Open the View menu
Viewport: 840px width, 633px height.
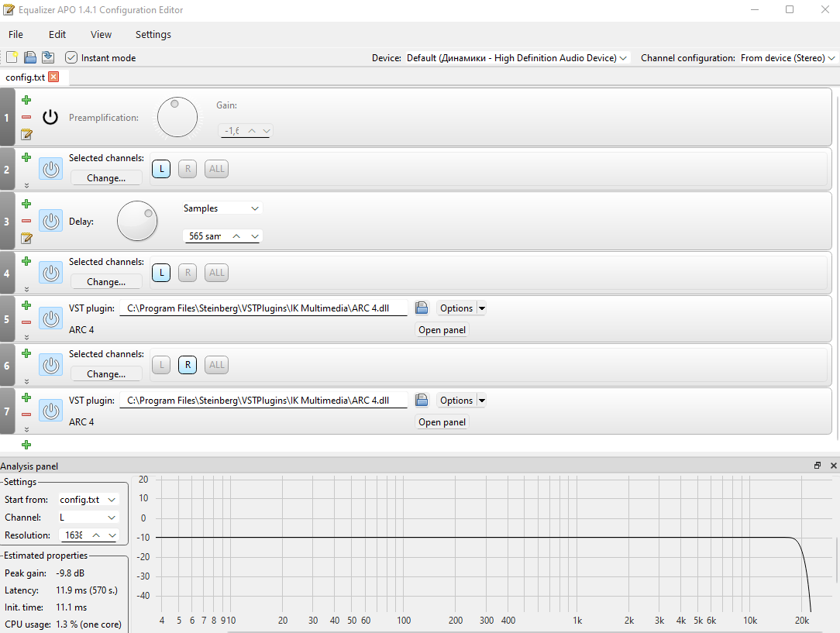click(x=101, y=34)
